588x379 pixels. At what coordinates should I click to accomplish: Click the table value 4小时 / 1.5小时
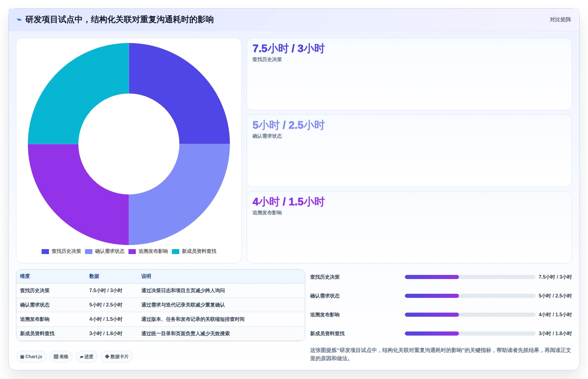coord(106,320)
